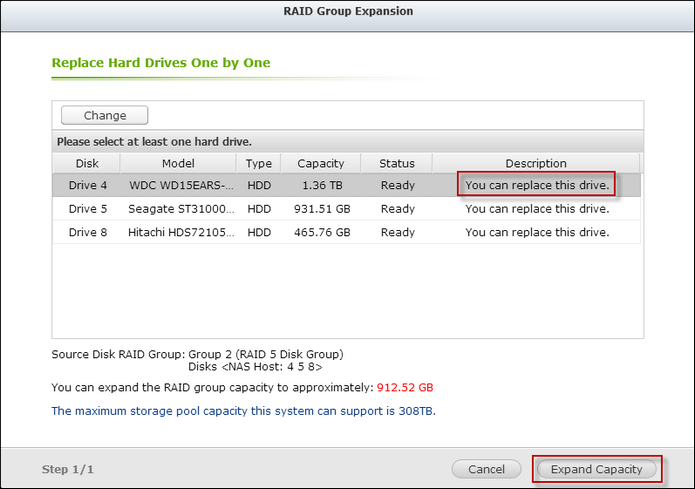Select the Drive 4 row
This screenshot has height=489, width=695.
click(x=88, y=185)
